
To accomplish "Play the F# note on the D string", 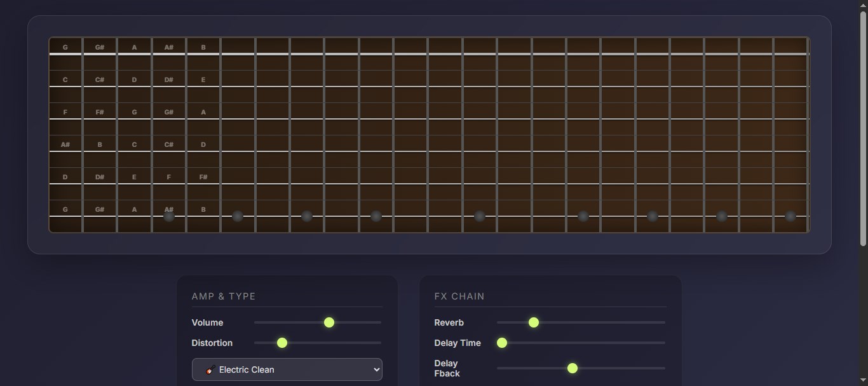I will tap(203, 177).
